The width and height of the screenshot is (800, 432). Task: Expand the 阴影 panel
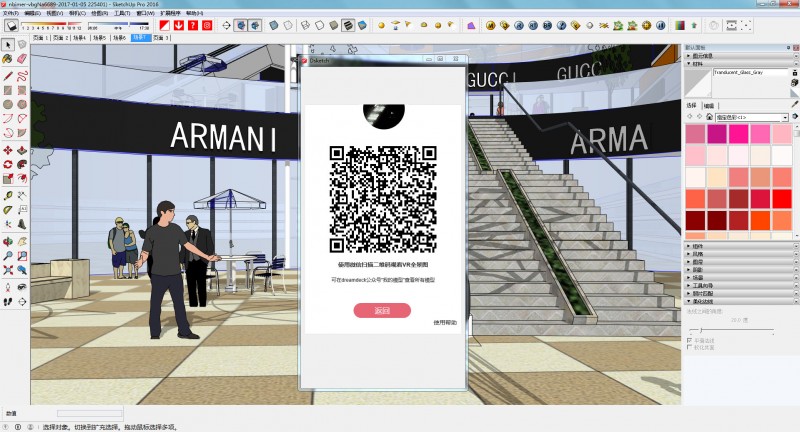coord(741,269)
